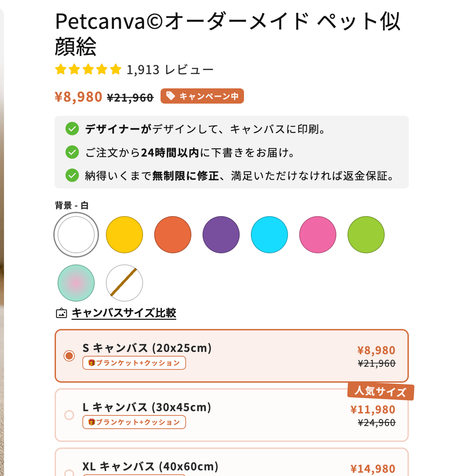The image size is (476, 476).
Task: Select the purple background swatch
Action: (221, 235)
